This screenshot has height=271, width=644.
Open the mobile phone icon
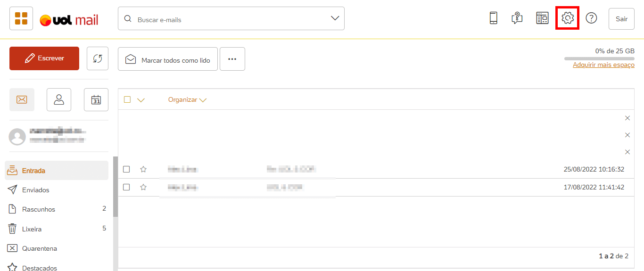point(493,18)
